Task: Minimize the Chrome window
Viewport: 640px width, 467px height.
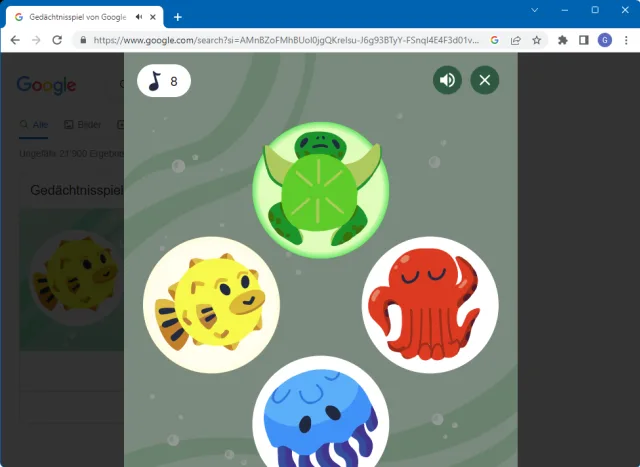Action: click(x=565, y=10)
